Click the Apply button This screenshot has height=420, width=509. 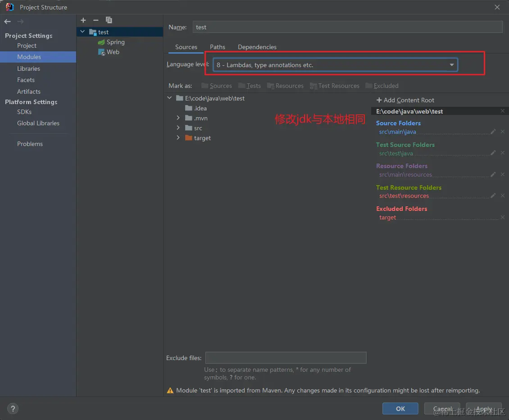pyautogui.click(x=484, y=409)
